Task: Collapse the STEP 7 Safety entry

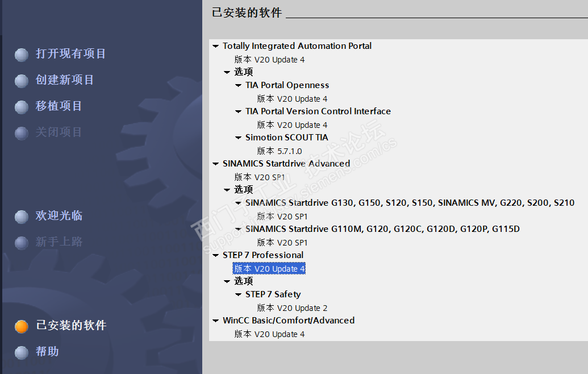Action: [x=239, y=295]
